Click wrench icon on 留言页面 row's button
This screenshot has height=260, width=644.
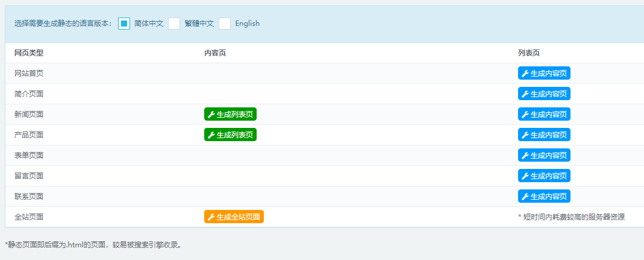(525, 176)
